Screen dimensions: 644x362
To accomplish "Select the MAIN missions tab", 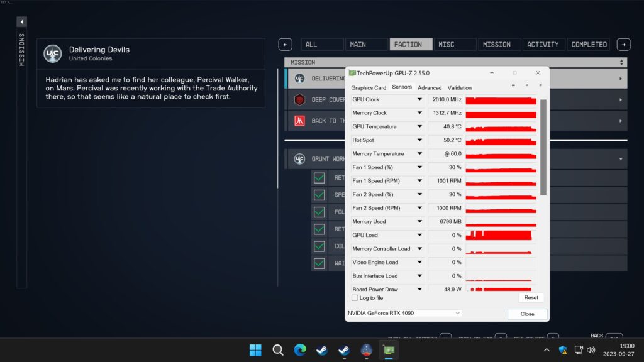I will [x=367, y=45].
